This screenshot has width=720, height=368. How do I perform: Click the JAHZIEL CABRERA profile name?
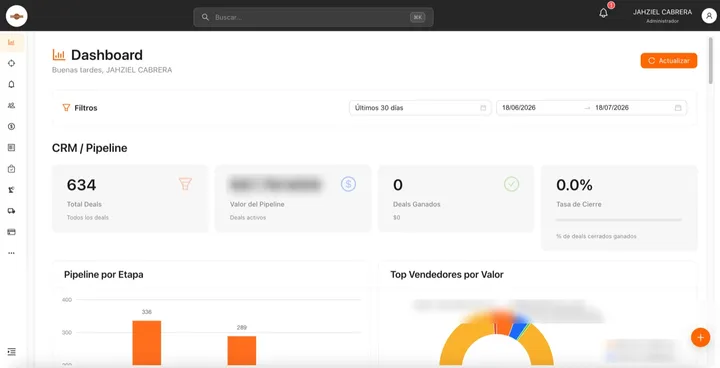coord(662,12)
